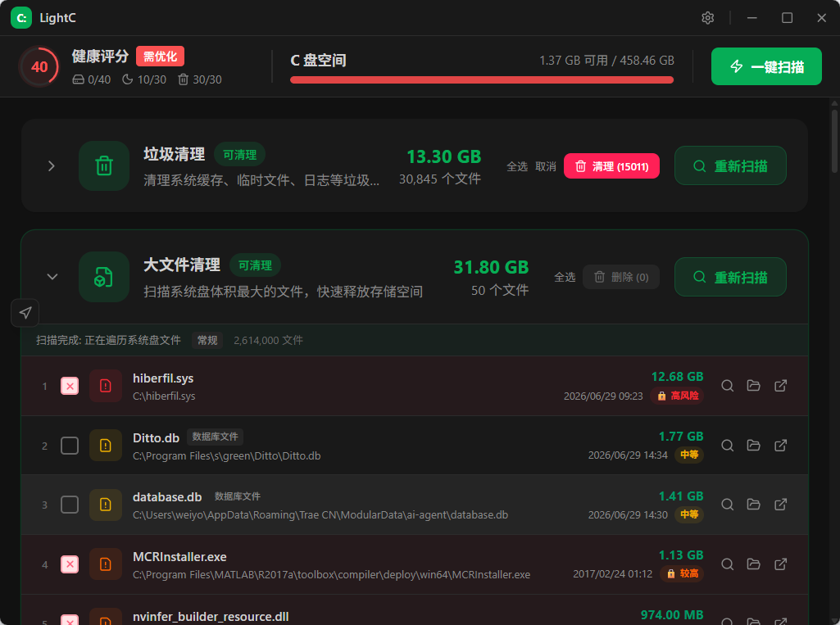The height and width of the screenshot is (625, 840).
Task: Click the yellow file icon of database.db
Action: (106, 505)
